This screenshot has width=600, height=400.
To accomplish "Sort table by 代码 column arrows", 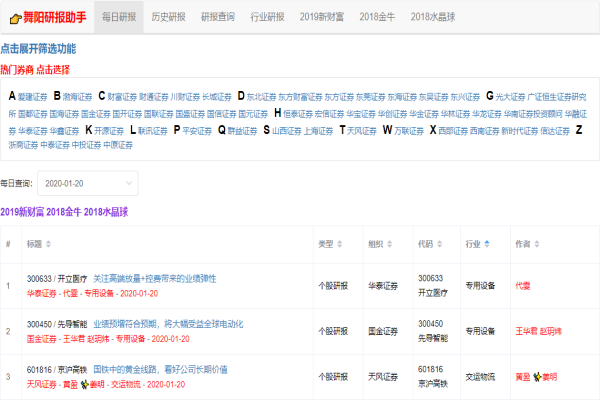I will coord(439,244).
